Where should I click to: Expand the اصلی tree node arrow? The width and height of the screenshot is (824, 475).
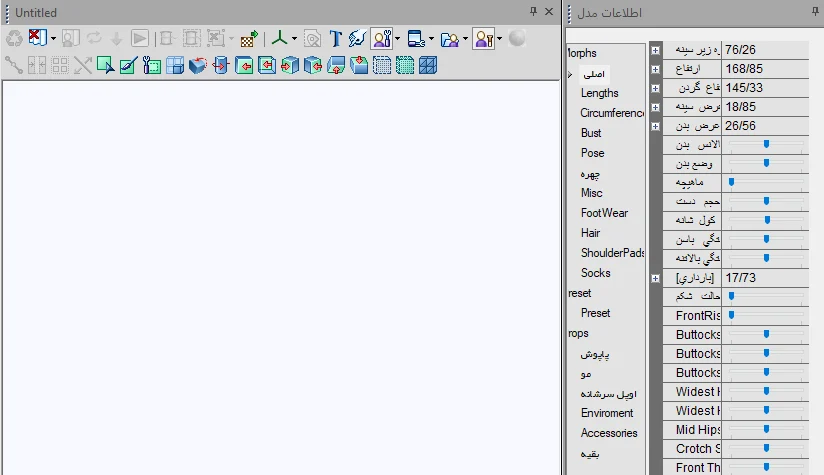tap(570, 75)
